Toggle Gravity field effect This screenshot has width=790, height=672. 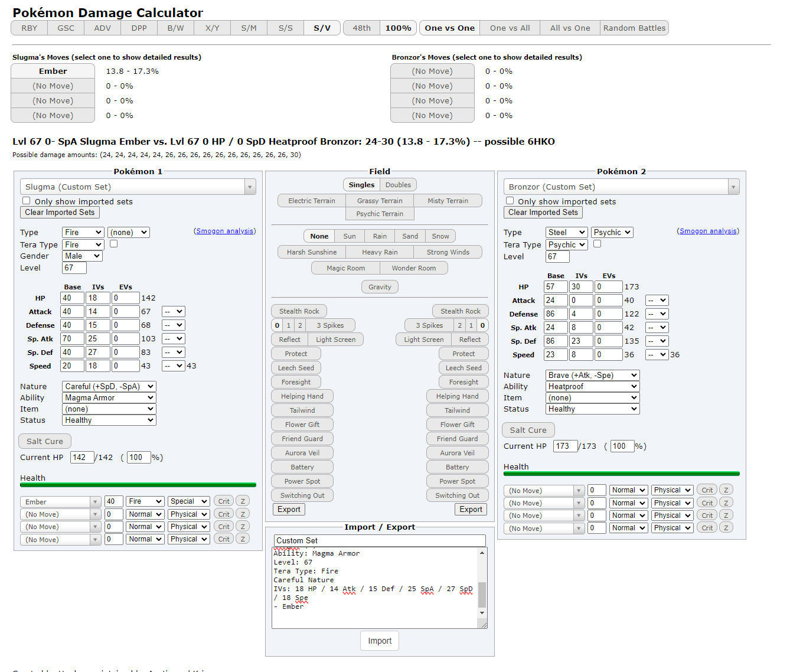coord(380,287)
